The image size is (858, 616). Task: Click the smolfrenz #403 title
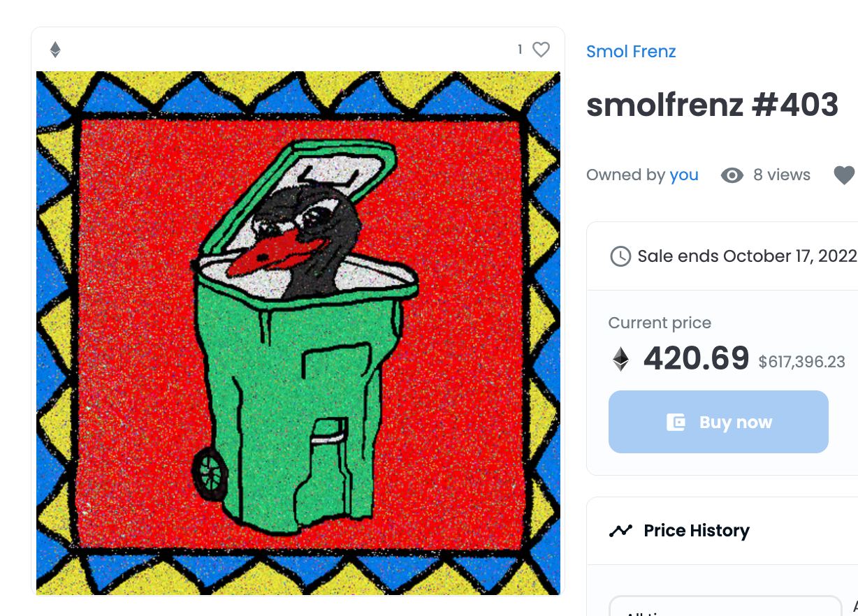pos(712,105)
